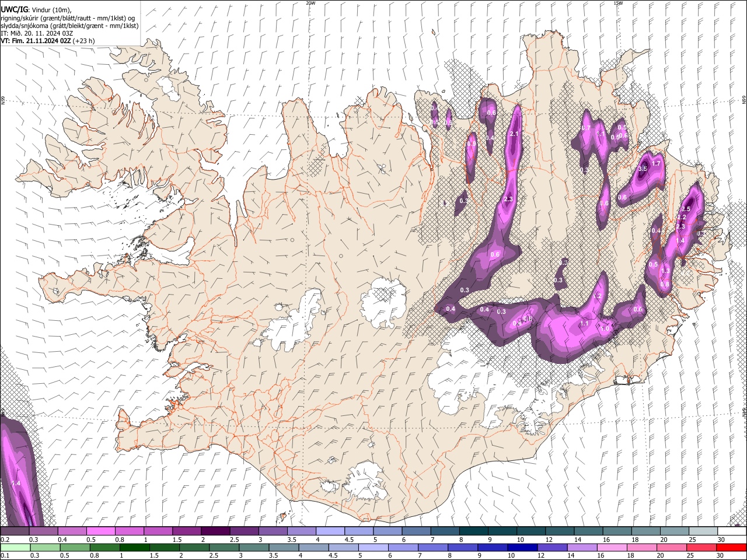The image size is (747, 560).
Task: Click the 2.2 precipitation value on the map
Action: coord(681,217)
